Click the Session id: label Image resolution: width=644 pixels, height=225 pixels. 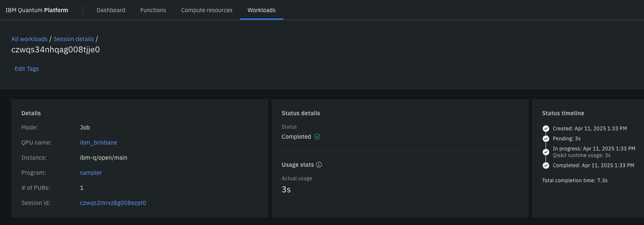(36, 203)
